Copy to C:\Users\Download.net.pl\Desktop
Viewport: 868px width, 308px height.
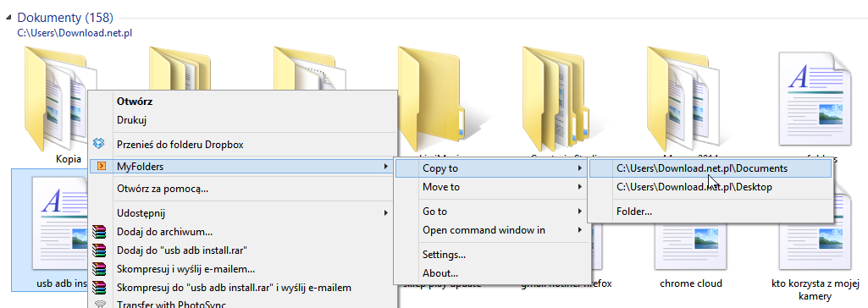pyautogui.click(x=710, y=187)
